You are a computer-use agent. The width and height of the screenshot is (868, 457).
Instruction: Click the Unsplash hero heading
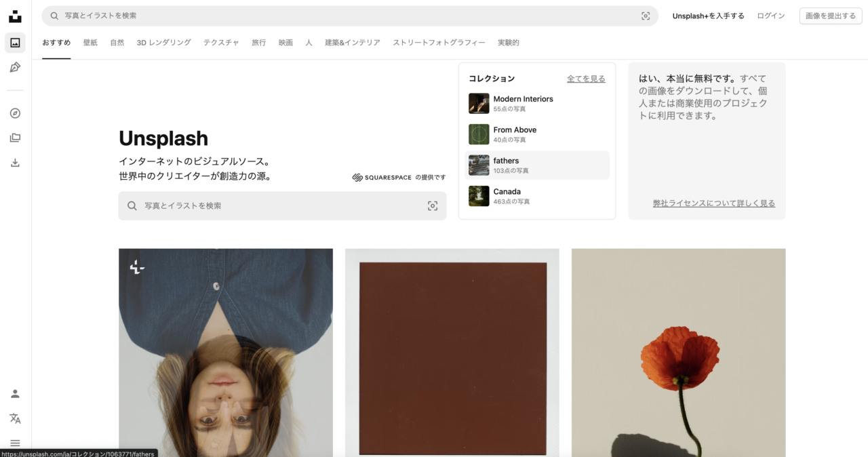click(x=163, y=138)
